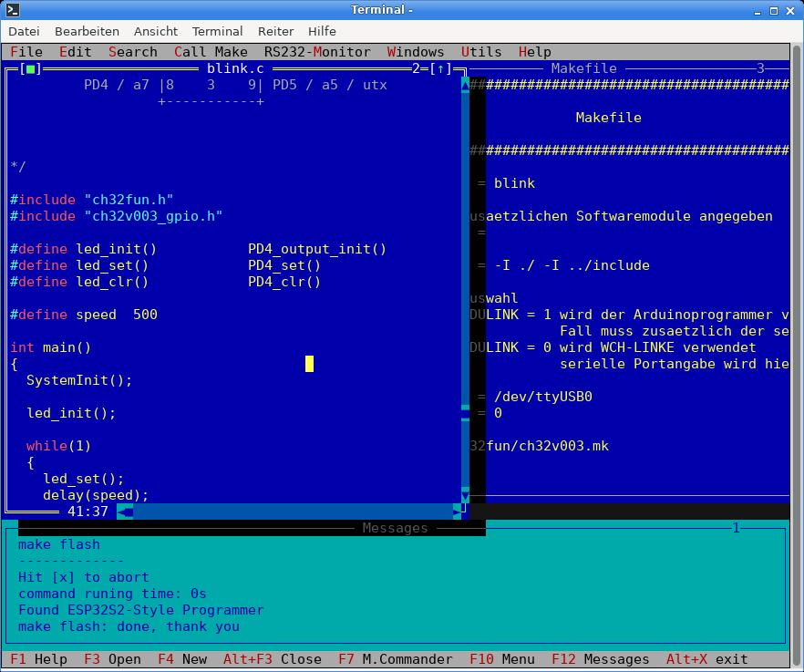Click the horizontal scrollbar left arrow
Viewport: 804px width, 672px height.
[125, 512]
